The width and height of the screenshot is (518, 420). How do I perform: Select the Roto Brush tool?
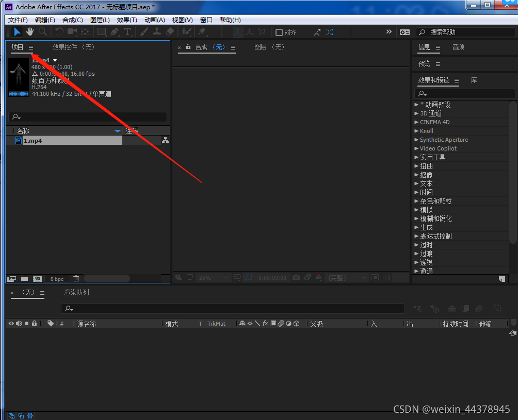tap(186, 32)
